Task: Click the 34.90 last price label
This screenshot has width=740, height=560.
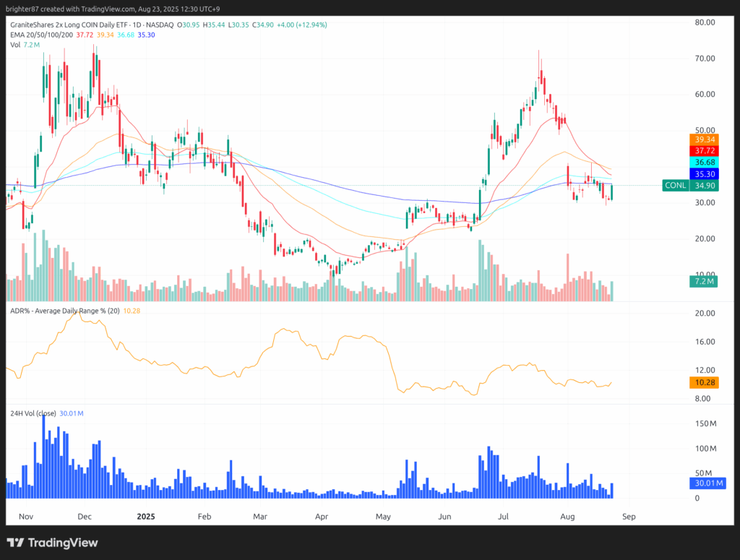Action: click(704, 186)
